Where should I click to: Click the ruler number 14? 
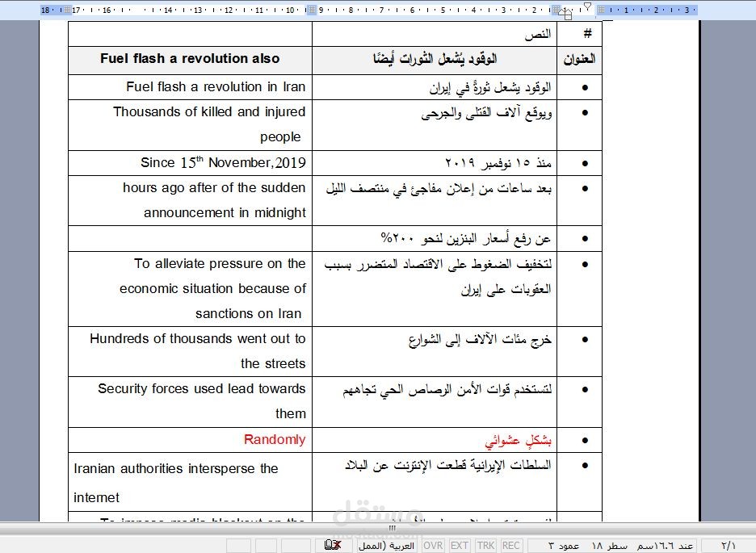[x=167, y=10]
